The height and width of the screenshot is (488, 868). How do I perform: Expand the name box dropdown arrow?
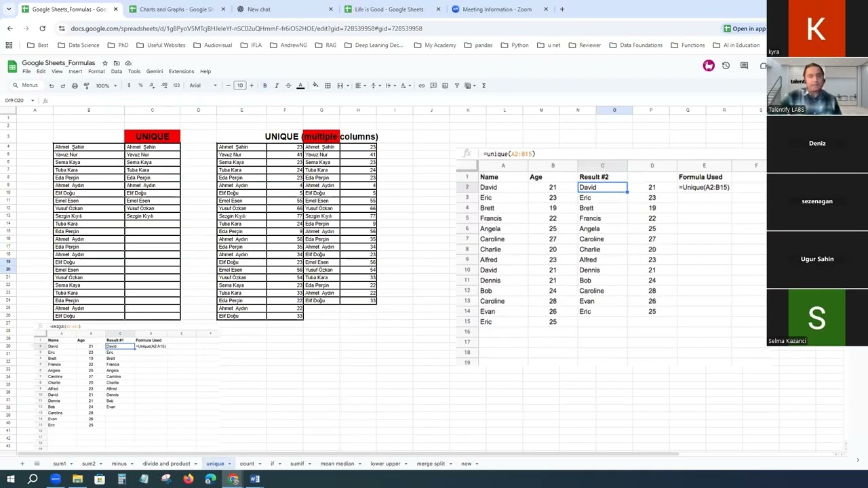[x=32, y=100]
